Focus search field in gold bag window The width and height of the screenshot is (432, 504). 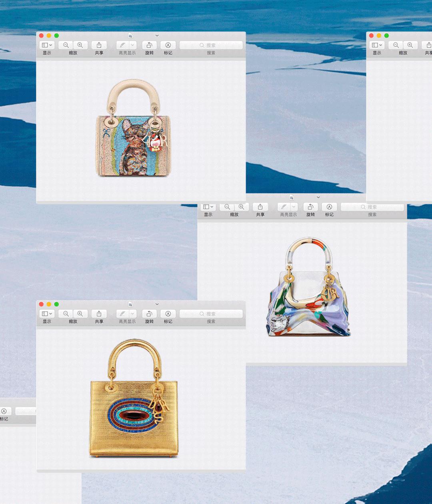click(211, 314)
